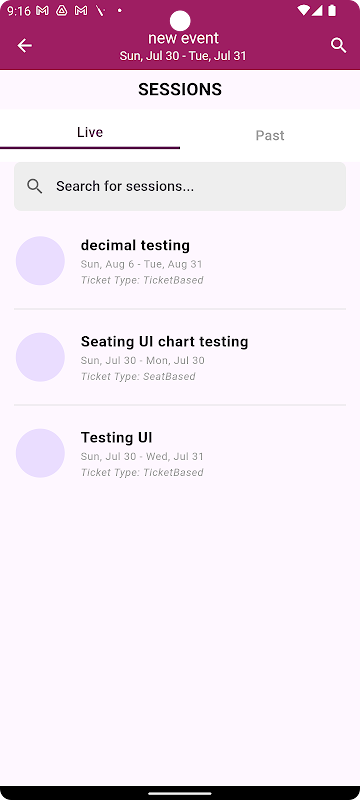
Task: Tap the Testing UI avatar circle
Action: click(x=40, y=453)
